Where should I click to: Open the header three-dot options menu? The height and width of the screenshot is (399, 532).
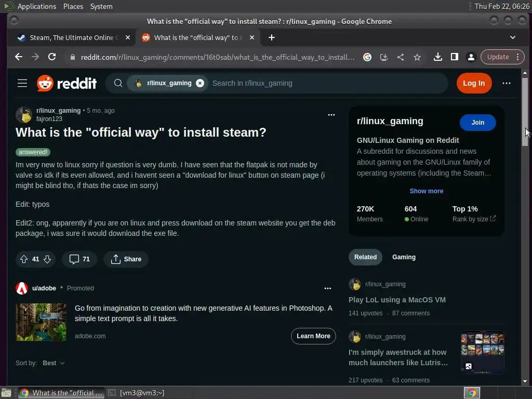506,83
